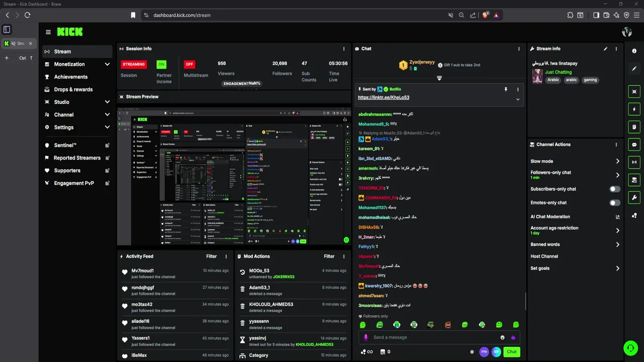Toggle the lightning bolt widget icon in right sidebar
Screen dimensions: 644x362
[634, 109]
